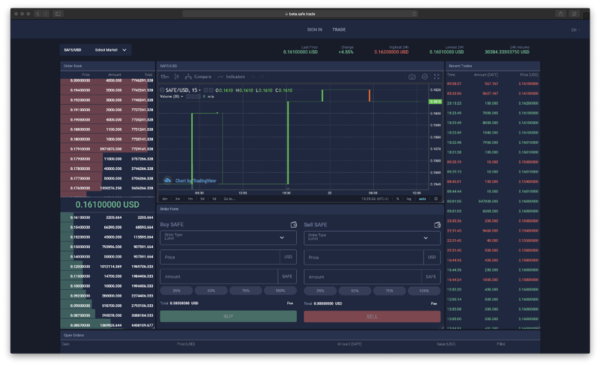Click the wallet icon beside Sell SAFE
The height and width of the screenshot is (366, 600).
[x=437, y=225]
